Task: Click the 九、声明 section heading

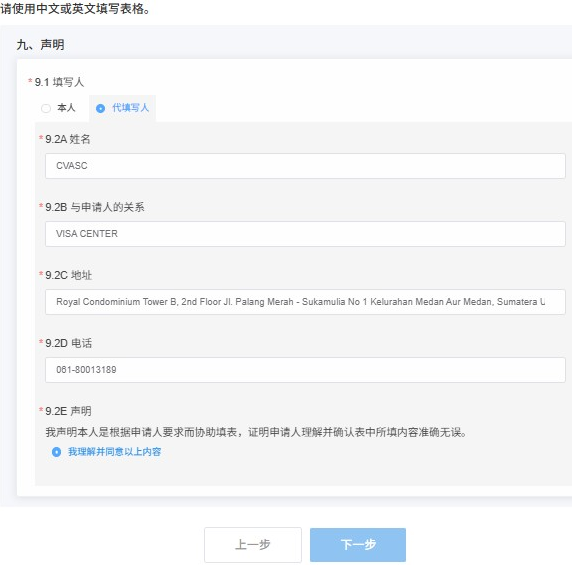Action: 40,45
